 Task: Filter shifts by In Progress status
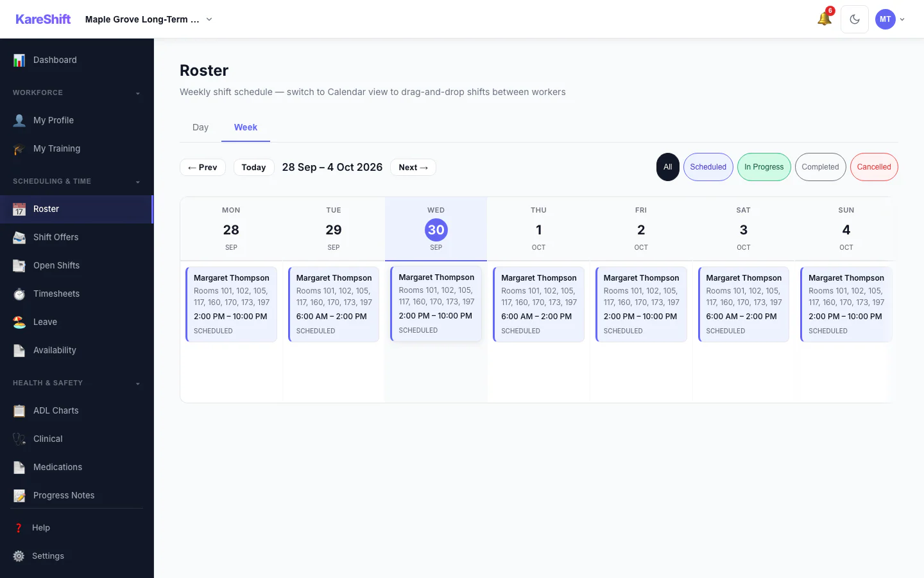pyautogui.click(x=764, y=167)
